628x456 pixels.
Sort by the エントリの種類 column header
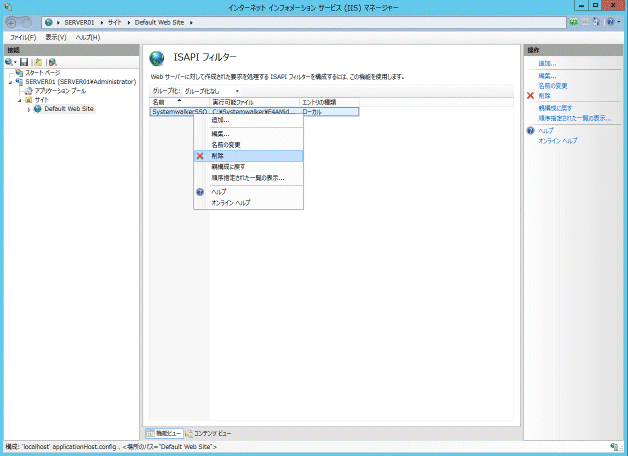pyautogui.click(x=329, y=102)
